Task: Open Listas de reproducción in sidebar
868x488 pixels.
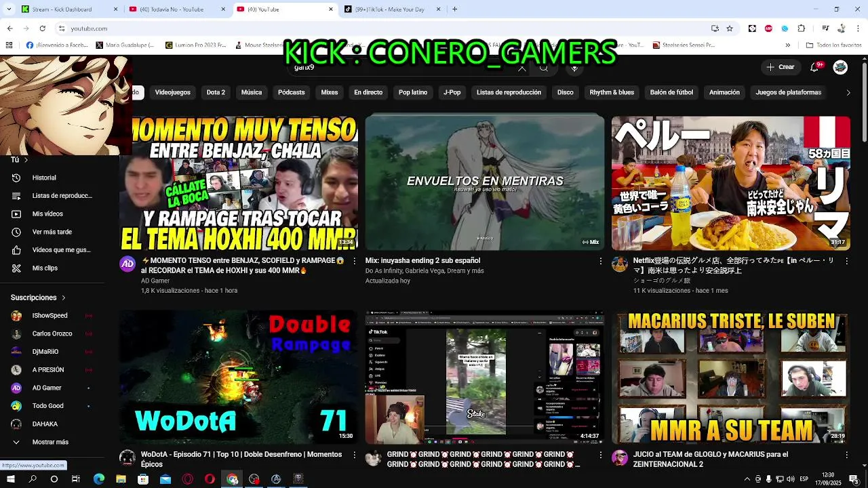Action: pos(52,196)
